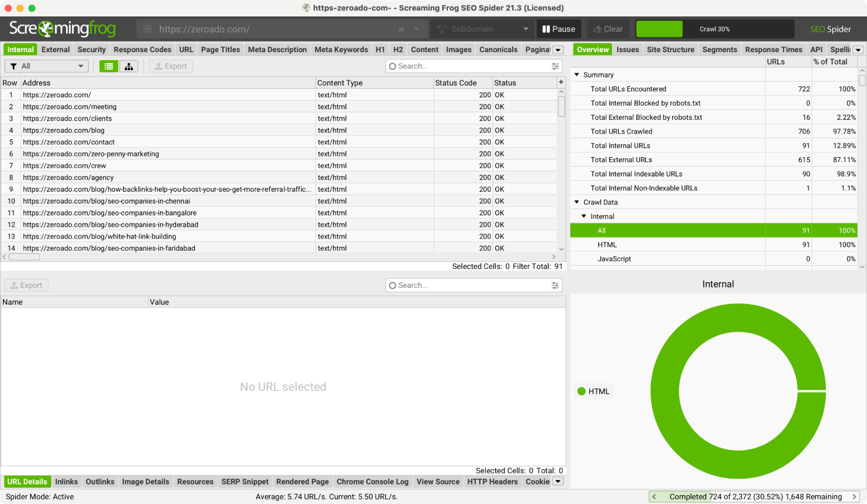Select the highlighted All row

714,230
